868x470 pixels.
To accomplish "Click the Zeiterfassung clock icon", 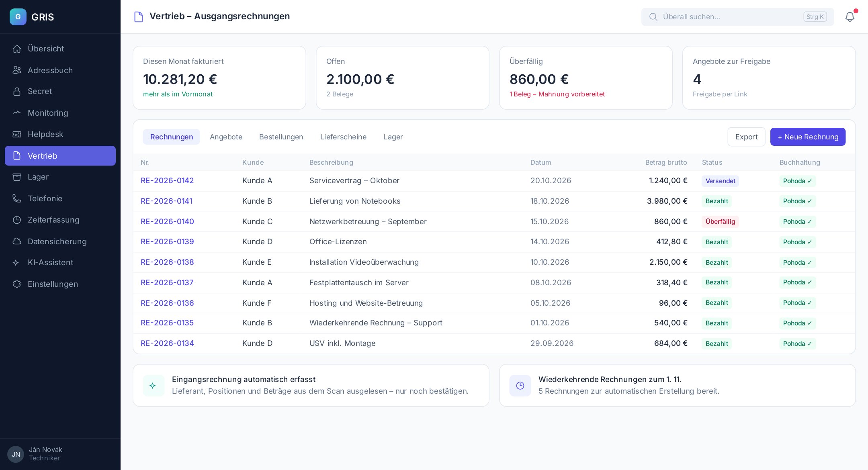I will (x=17, y=220).
